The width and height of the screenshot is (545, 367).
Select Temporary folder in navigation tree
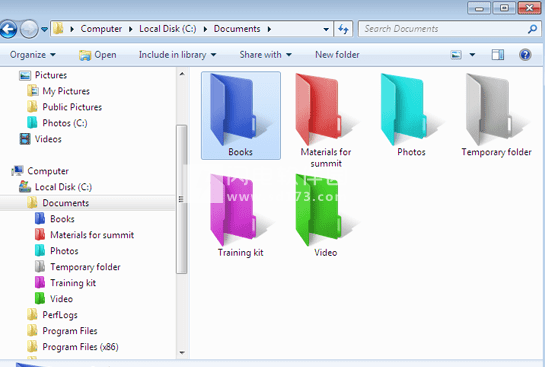coord(85,267)
